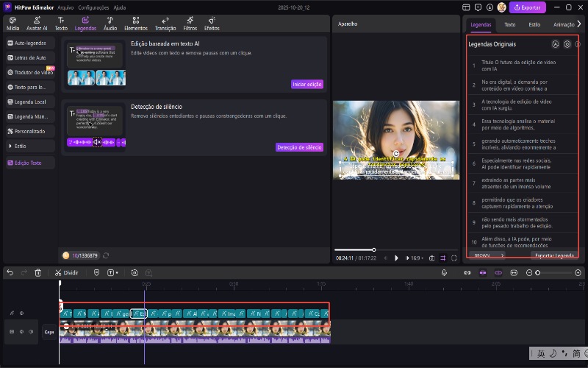Viewport: 588px width, 368px height.
Task: Open the Ajuda menu
Action: click(x=120, y=7)
